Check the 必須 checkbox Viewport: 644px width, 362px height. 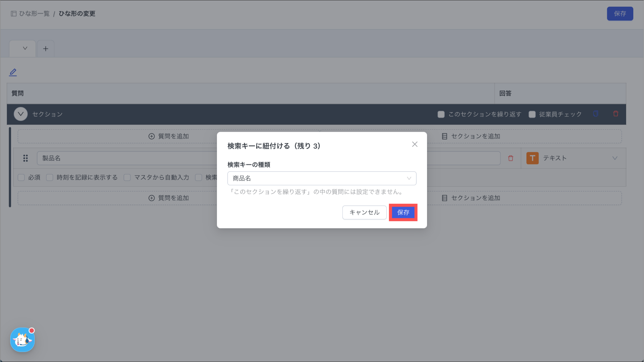tap(21, 178)
